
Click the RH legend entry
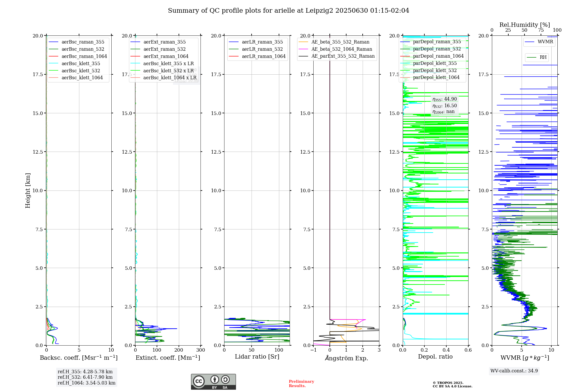point(537,57)
